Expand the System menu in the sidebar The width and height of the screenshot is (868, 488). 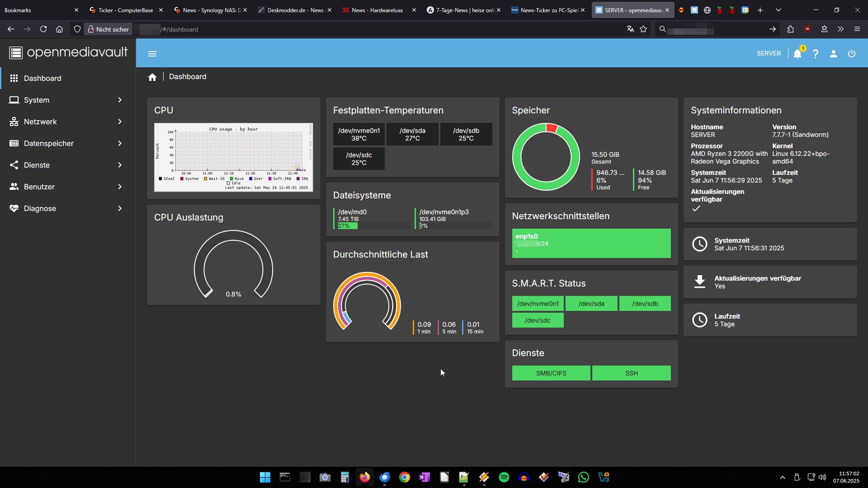point(66,100)
